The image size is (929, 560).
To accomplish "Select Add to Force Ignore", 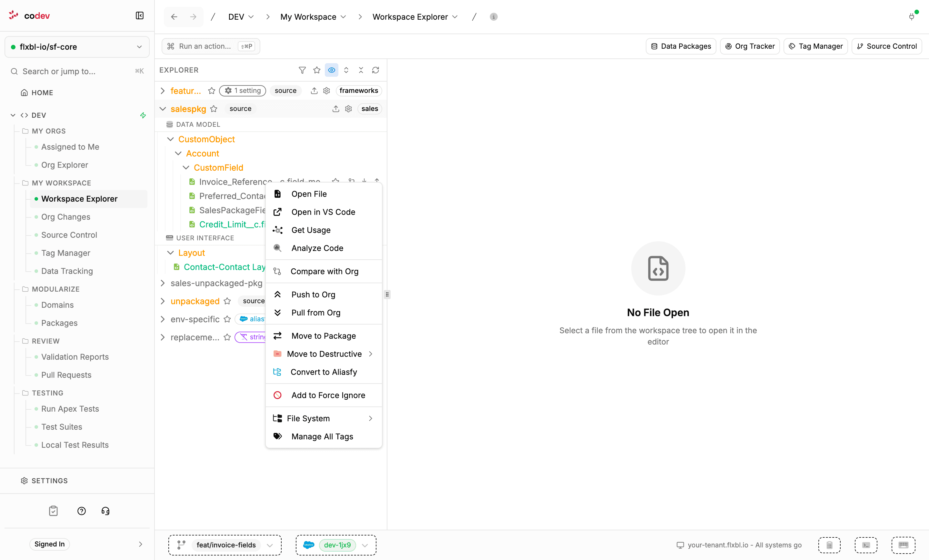I will pos(324,395).
